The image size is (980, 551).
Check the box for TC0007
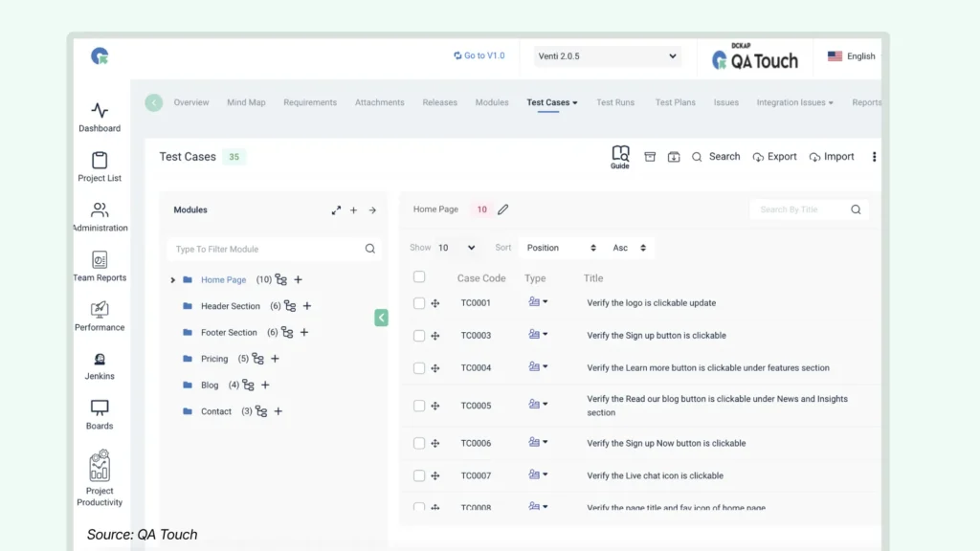point(419,475)
